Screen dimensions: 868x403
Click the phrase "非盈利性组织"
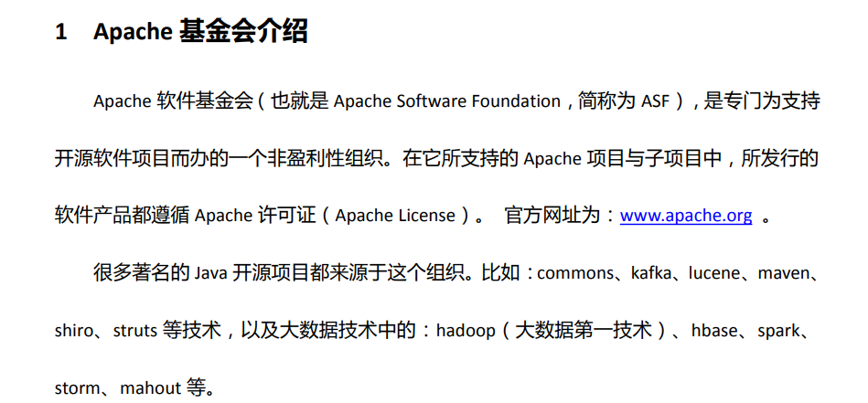pos(325,159)
